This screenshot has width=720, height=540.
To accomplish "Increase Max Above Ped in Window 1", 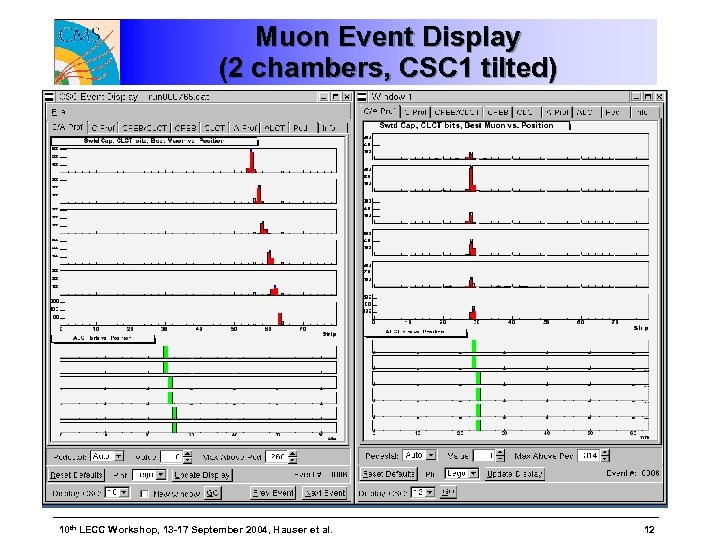I will tap(605, 453).
